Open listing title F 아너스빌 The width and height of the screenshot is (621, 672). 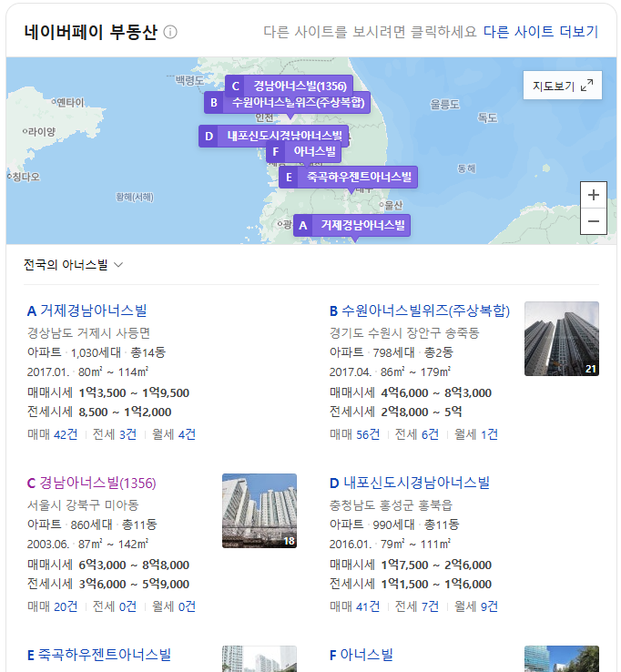click(x=361, y=655)
